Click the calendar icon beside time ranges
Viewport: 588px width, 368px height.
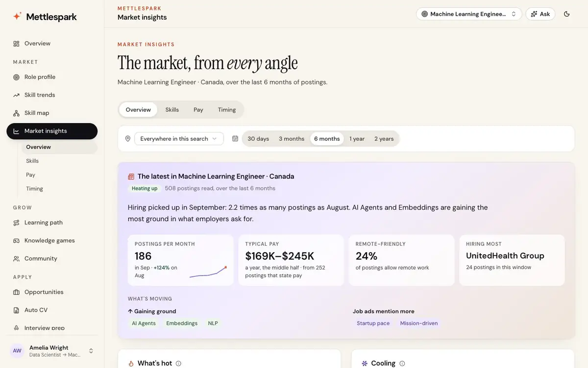[x=235, y=139]
